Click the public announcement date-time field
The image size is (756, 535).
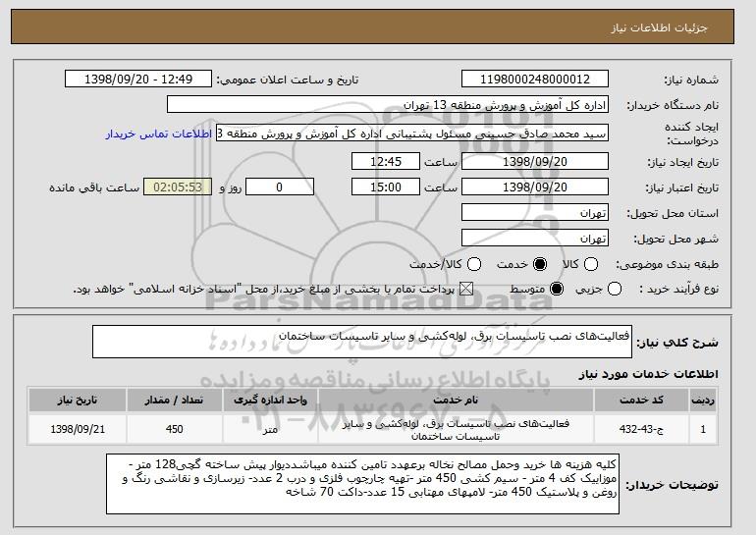pos(138,80)
